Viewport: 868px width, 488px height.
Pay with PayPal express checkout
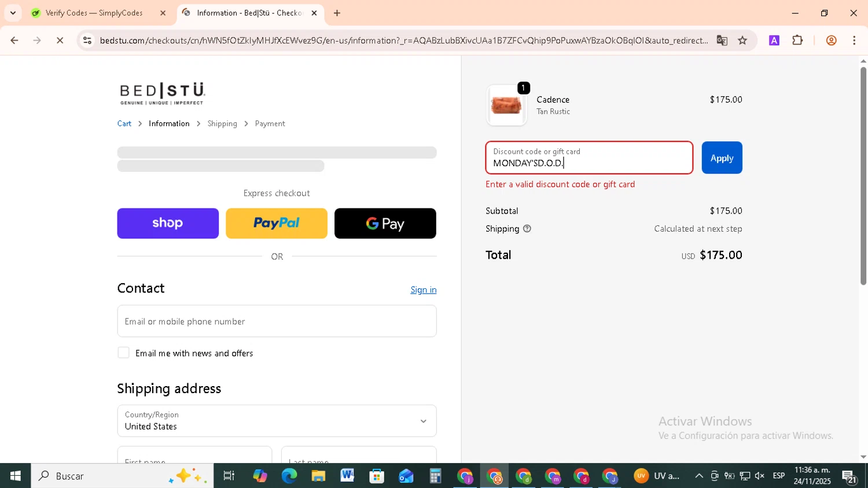tap(277, 223)
